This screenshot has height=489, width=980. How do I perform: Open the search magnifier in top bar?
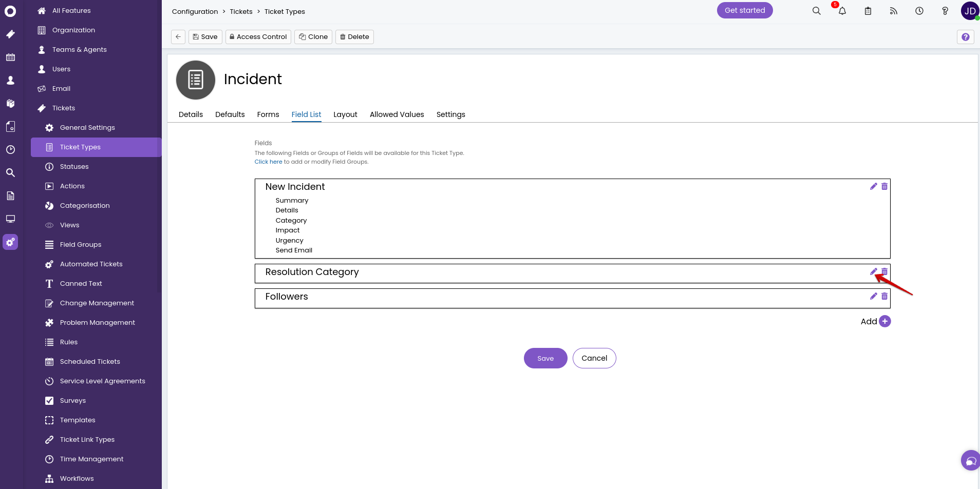click(816, 11)
